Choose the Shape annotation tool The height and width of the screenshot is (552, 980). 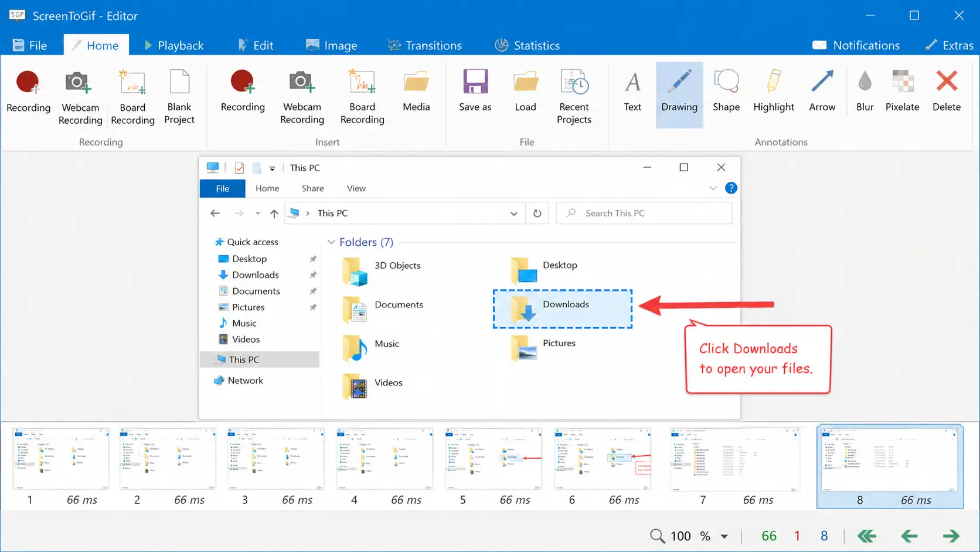click(726, 92)
